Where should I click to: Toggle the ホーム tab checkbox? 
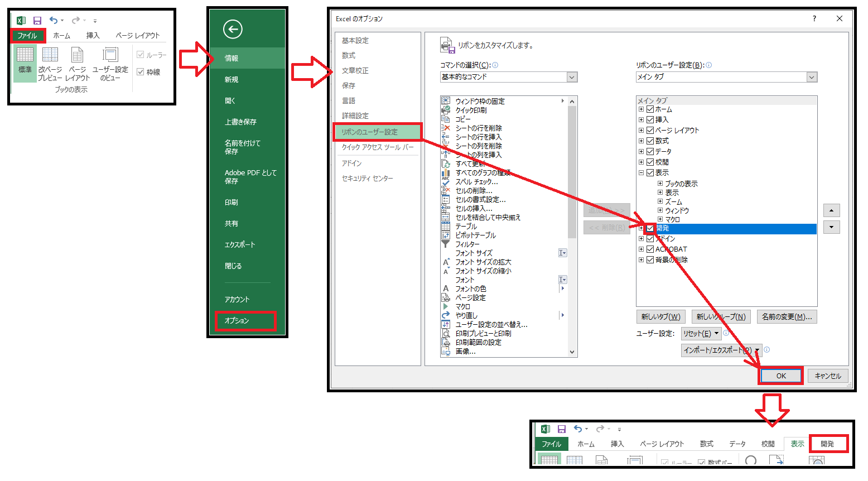click(x=650, y=109)
